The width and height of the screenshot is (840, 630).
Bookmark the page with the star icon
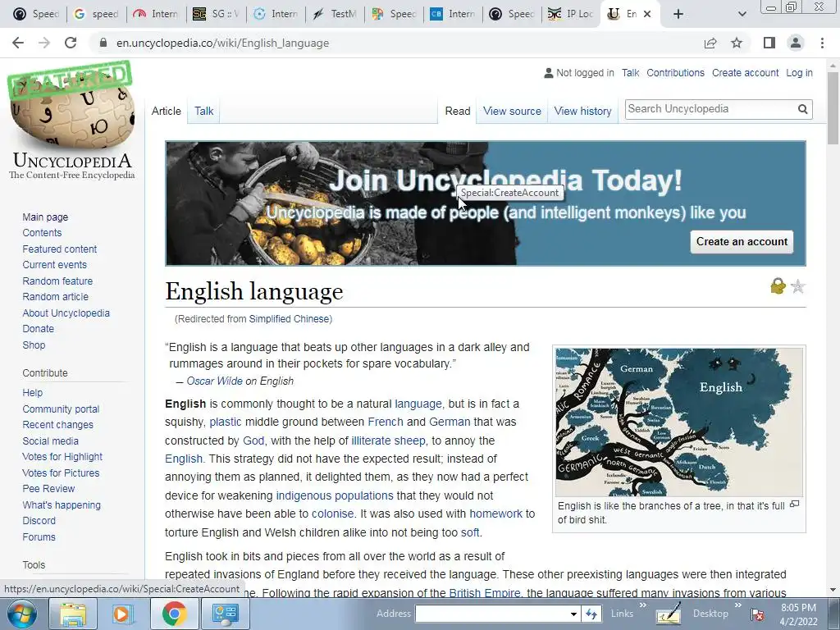(737, 43)
